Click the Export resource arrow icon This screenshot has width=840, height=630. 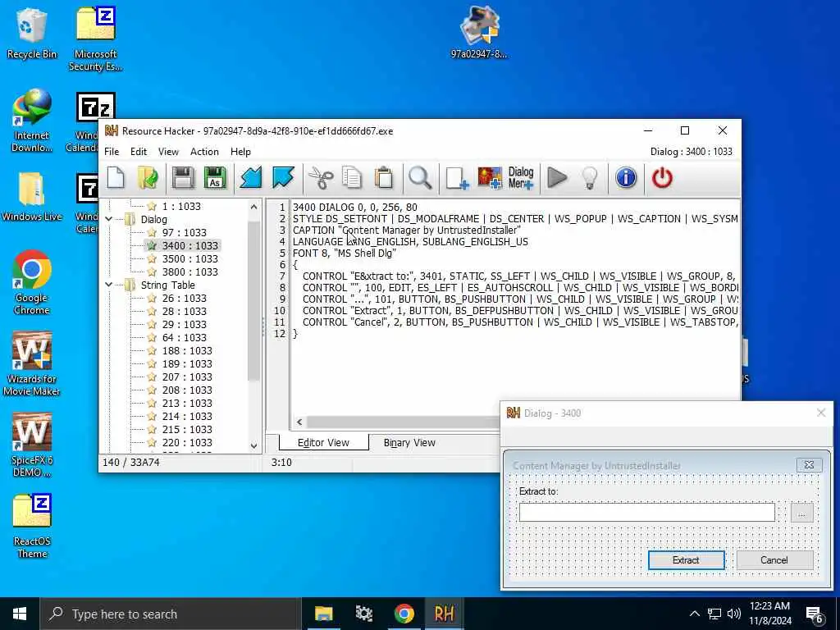pos(283,178)
